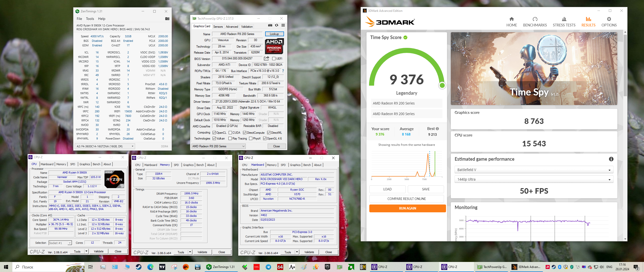Viewport: 644px width, 272px height.
Task: Open the GPU-Z graphics card selection dropdown
Action: 218,146
